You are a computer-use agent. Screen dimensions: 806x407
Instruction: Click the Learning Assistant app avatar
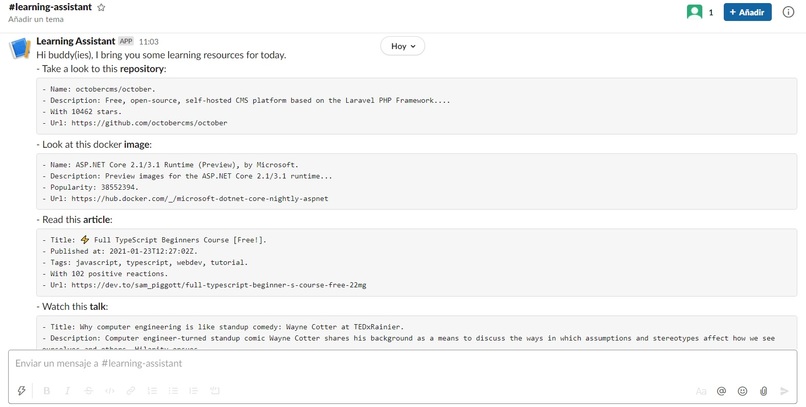pyautogui.click(x=20, y=48)
